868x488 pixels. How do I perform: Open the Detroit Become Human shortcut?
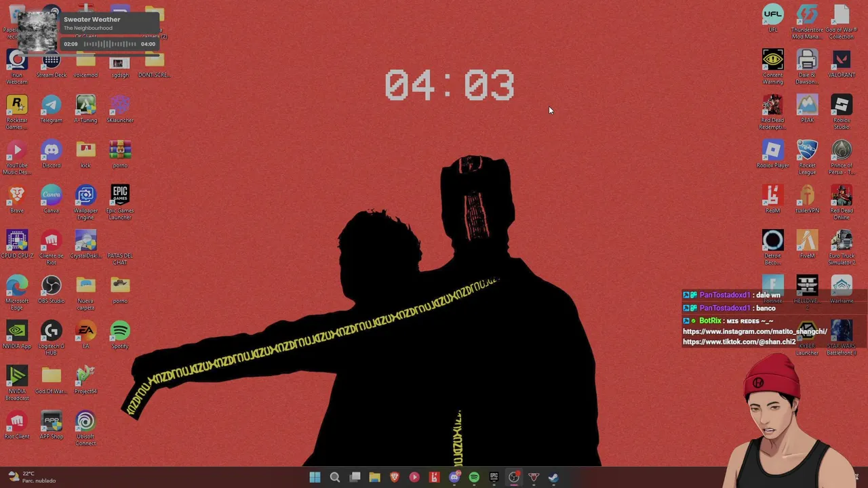[772, 247]
